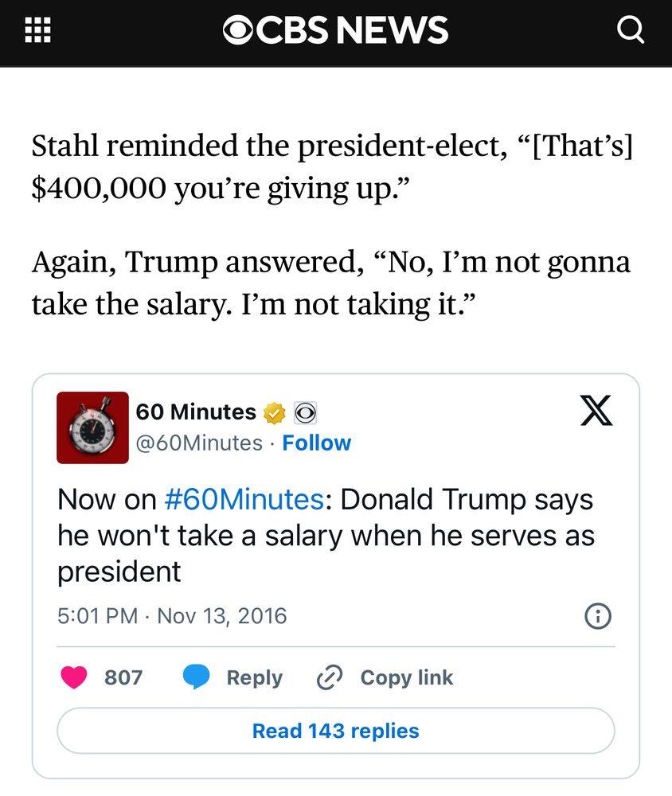Click the @60Minutes handle
Screen dimensions: 672x796
click(x=197, y=443)
